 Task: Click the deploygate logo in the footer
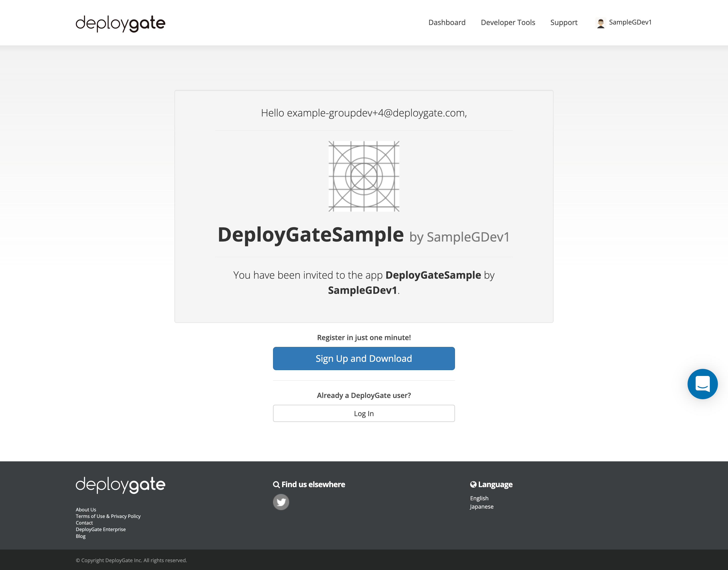click(120, 485)
